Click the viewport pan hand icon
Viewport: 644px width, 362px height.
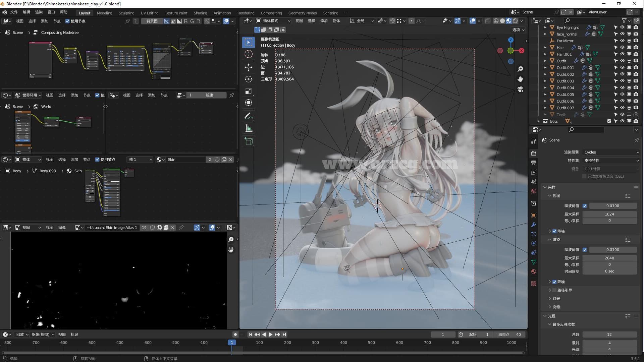tap(520, 79)
